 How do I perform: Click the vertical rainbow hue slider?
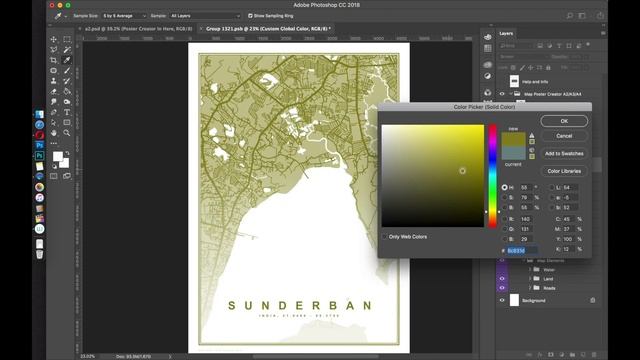coord(493,176)
